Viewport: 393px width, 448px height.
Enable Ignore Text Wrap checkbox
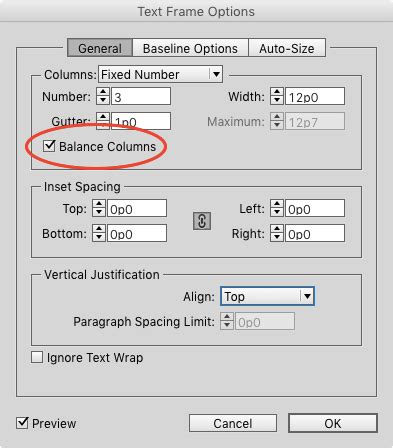[x=37, y=357]
